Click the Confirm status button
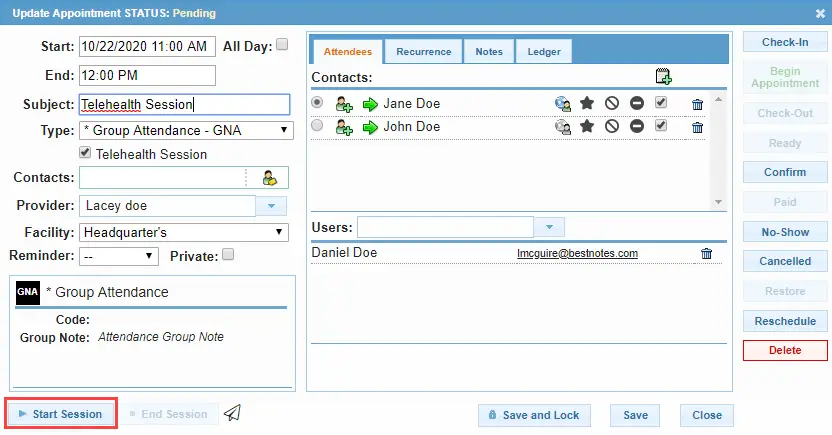 (x=785, y=172)
